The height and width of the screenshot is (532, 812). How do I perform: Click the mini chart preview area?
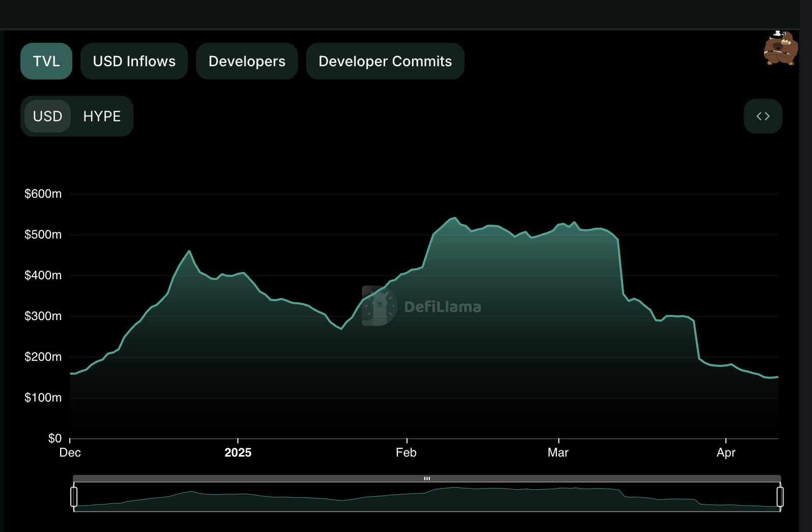click(427, 497)
